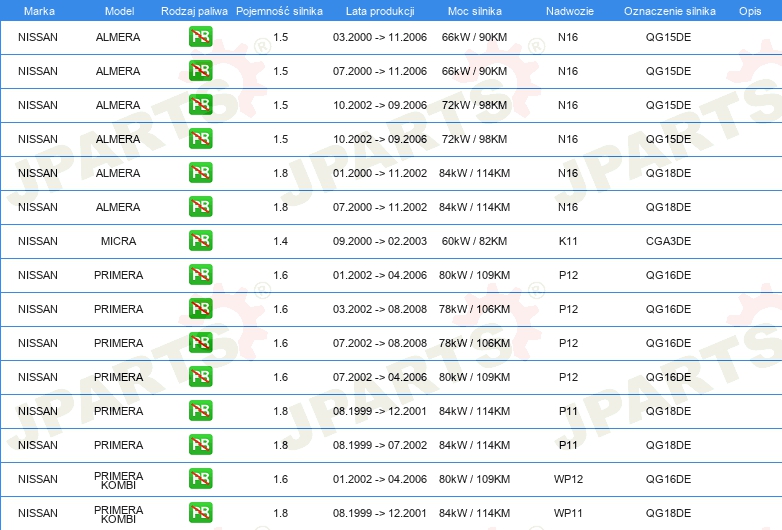
Task: Select the date range 07.2000 -> 11.2006
Action: (x=380, y=71)
